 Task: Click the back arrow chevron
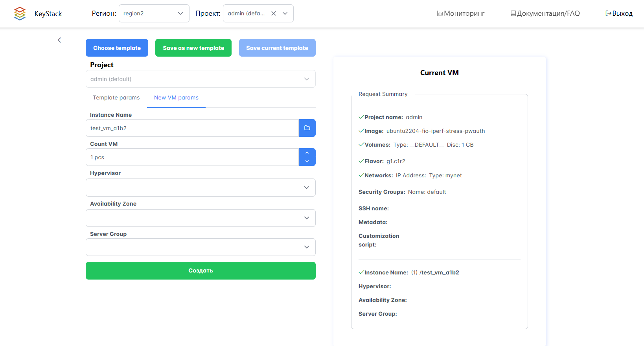pyautogui.click(x=59, y=40)
